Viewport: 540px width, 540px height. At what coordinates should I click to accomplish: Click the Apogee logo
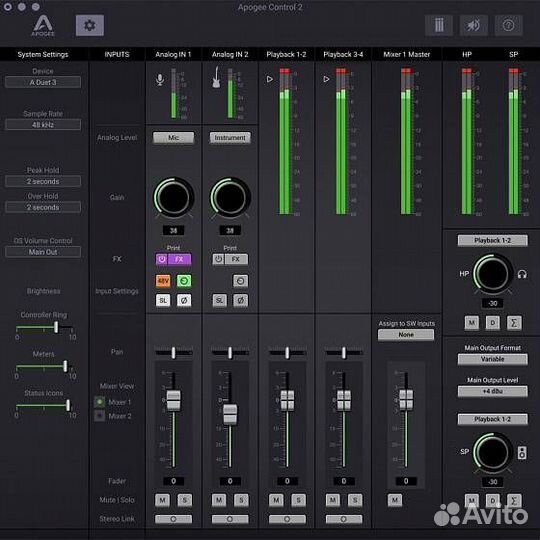(x=43, y=25)
